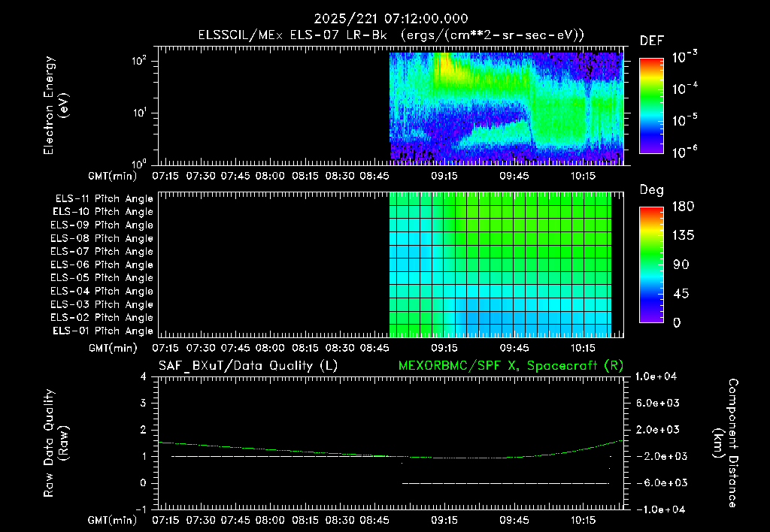Image resolution: width=770 pixels, height=532 pixels.
Task: Click the 08:45 tick on pitch angle axis
Action: (374, 348)
